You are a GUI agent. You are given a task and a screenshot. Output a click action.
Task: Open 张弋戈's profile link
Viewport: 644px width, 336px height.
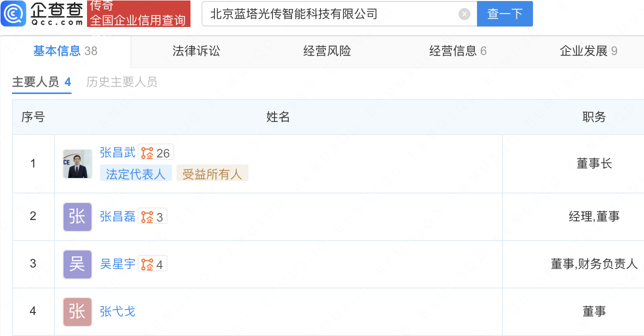(117, 311)
